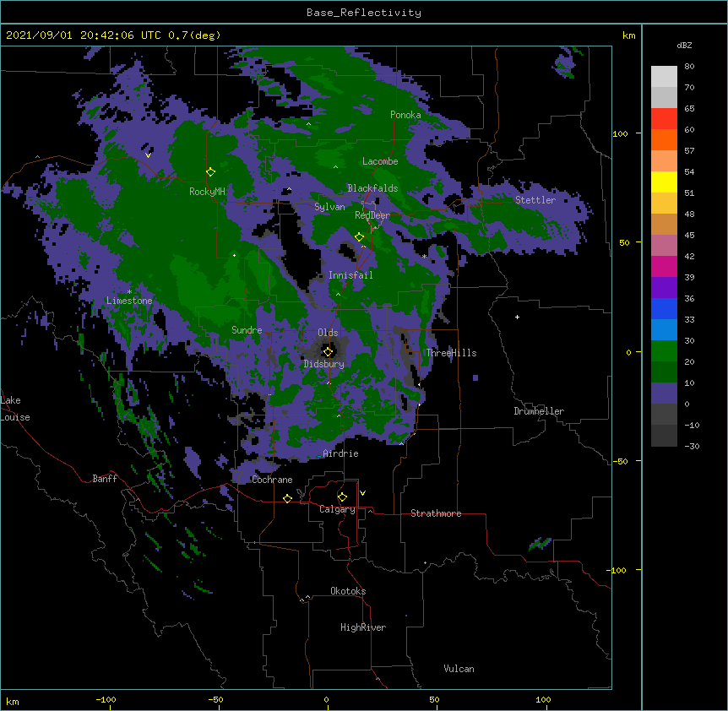Screen dimensions: 728x711
Task: Click the ThreeHills city label
Action: 451,353
